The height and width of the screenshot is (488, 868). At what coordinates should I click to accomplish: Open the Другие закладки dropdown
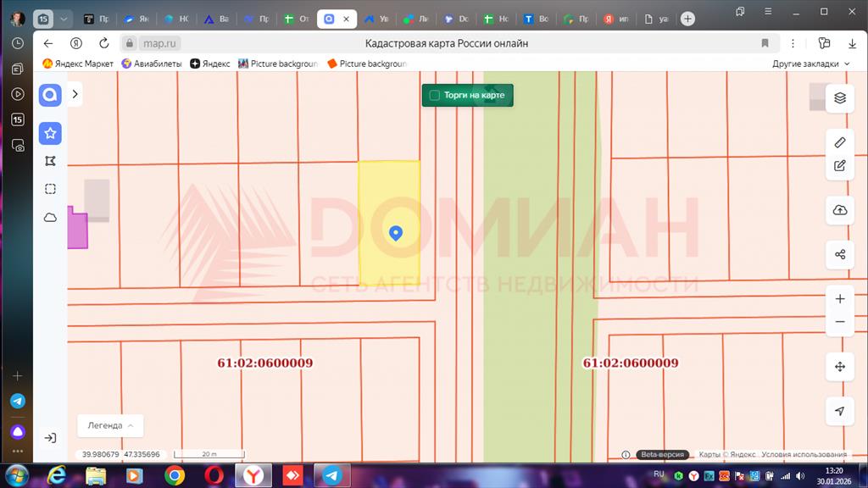pyautogui.click(x=810, y=64)
